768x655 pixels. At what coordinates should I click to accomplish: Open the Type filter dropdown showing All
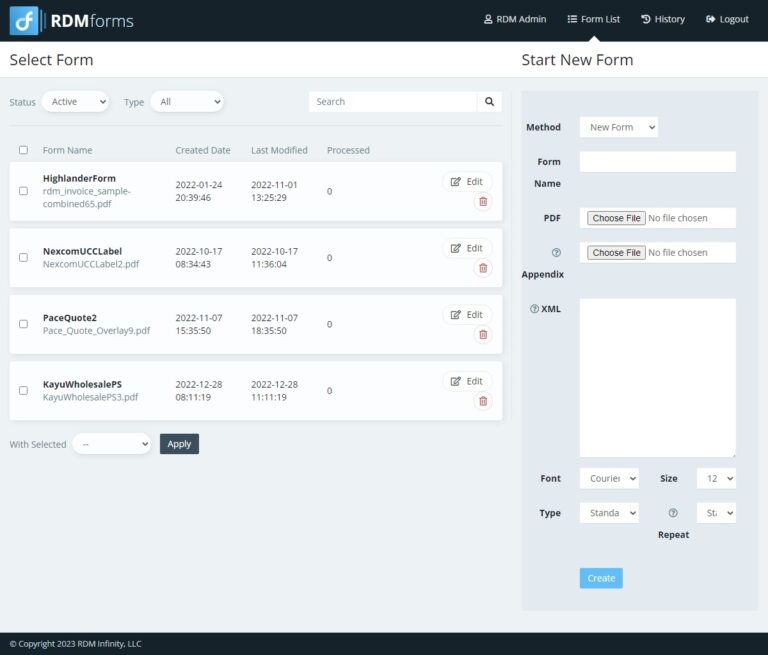[187, 102]
